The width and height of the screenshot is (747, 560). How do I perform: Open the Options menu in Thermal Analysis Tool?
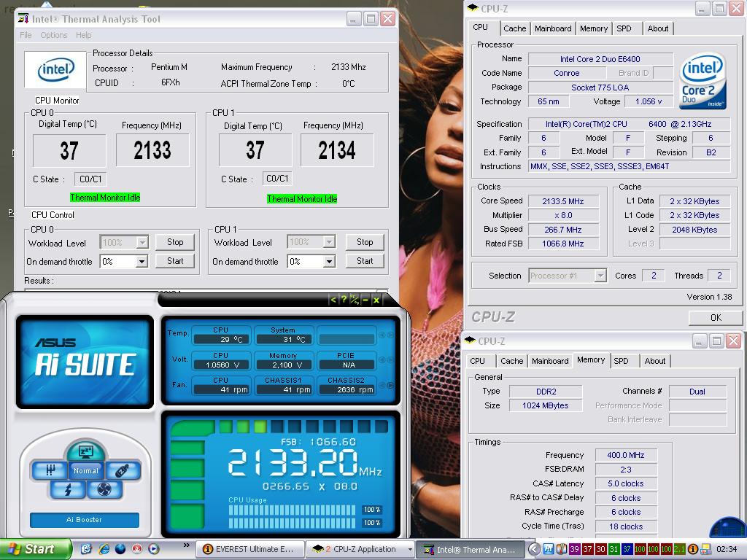(x=54, y=35)
